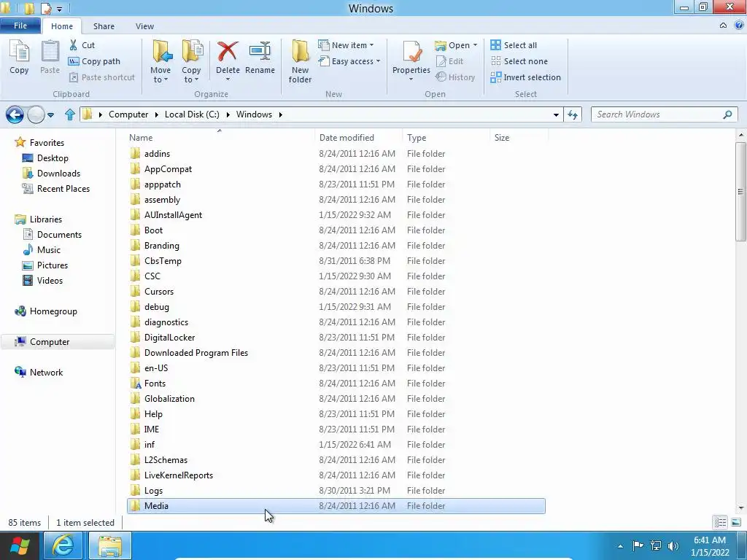Sort by the Size column header
This screenshot has height=560, width=747.
[519, 138]
